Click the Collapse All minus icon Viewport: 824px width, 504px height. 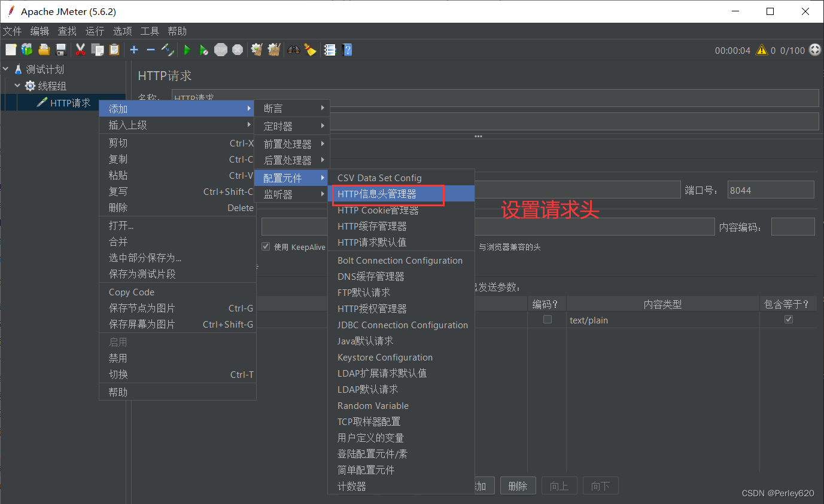(151, 50)
